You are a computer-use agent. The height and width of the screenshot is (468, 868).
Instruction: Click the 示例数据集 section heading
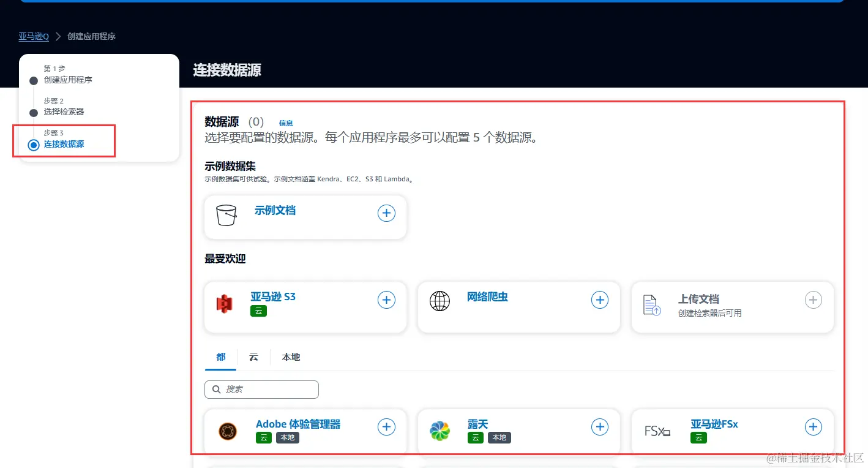(230, 166)
